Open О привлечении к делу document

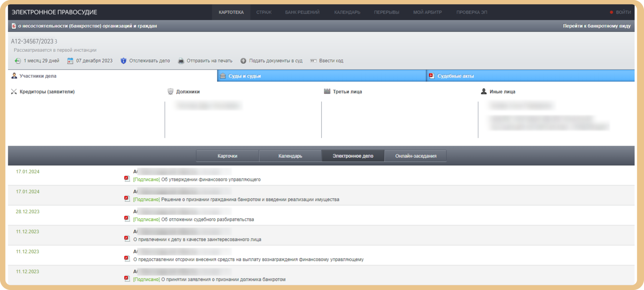point(197,239)
